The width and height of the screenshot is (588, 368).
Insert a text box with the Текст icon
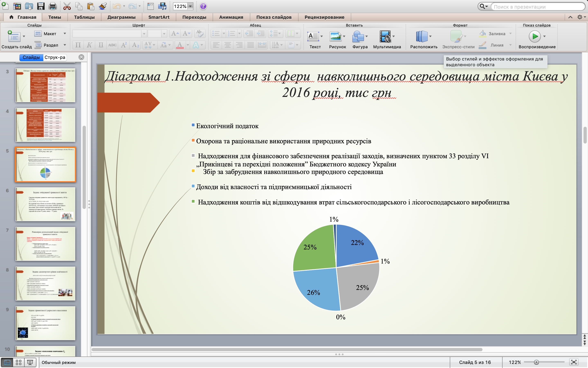(313, 37)
